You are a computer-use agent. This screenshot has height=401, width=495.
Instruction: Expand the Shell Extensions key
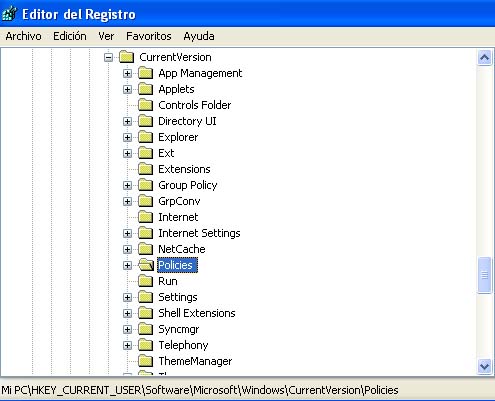[x=127, y=313]
